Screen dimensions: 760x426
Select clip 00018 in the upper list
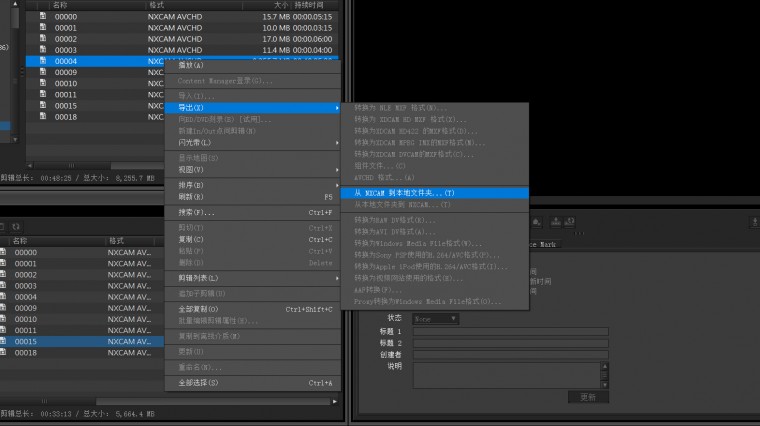[95, 117]
